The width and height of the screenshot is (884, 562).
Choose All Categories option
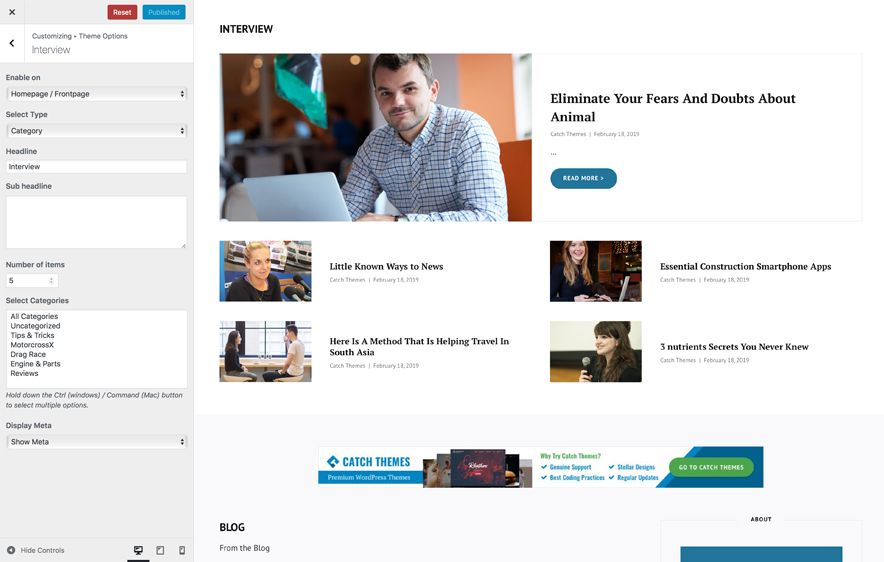(x=34, y=317)
